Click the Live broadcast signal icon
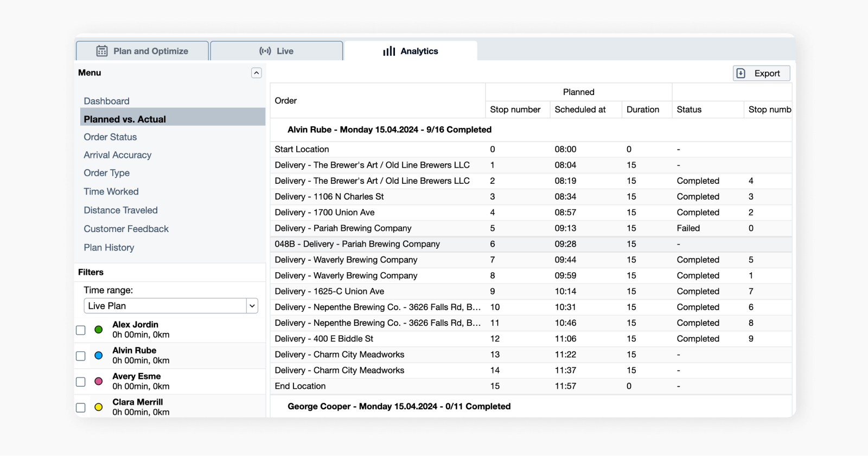The height and width of the screenshot is (456, 868). click(265, 51)
